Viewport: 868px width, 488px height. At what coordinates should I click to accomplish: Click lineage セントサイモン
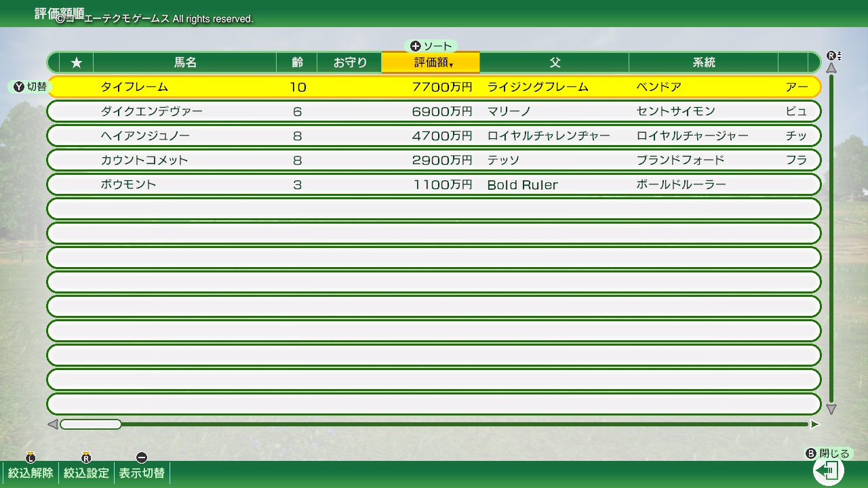(676, 111)
